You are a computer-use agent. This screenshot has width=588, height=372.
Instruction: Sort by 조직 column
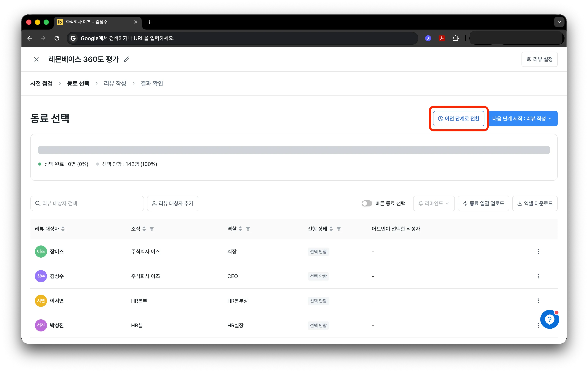pos(144,229)
